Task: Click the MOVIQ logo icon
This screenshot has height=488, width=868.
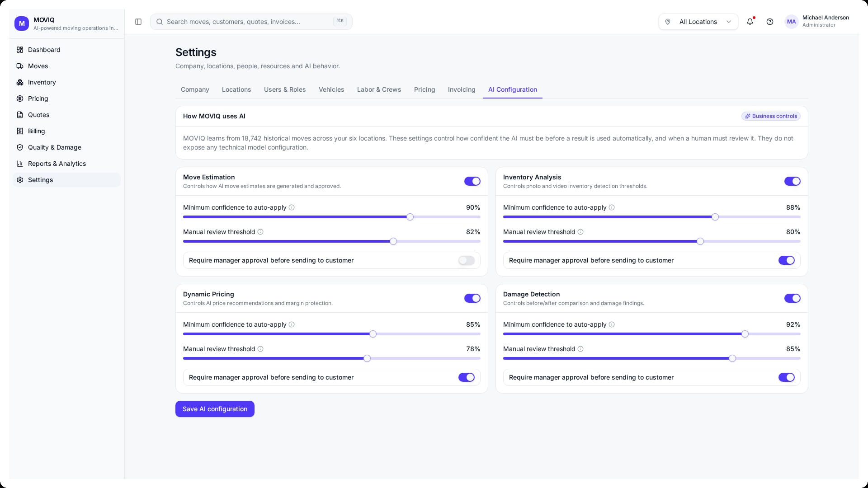Action: [22, 23]
